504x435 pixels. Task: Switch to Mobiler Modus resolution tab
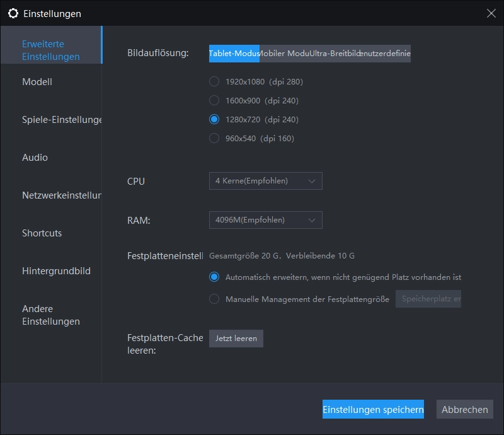(285, 54)
